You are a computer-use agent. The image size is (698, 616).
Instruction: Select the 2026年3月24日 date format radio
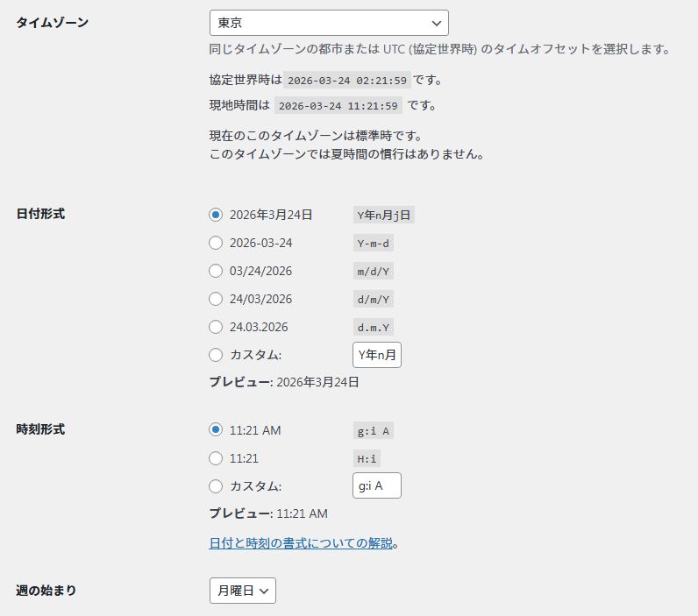point(216,215)
